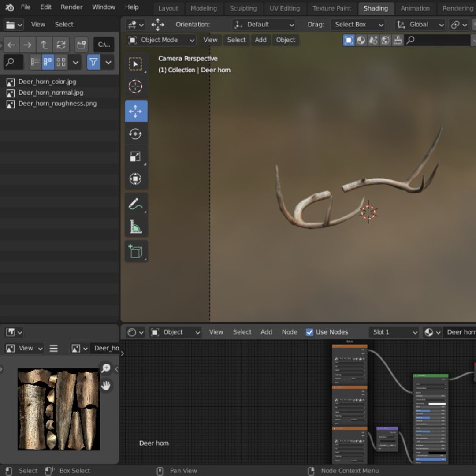
Task: Toggle the globe filter icon in viewport header
Action: (x=385, y=40)
